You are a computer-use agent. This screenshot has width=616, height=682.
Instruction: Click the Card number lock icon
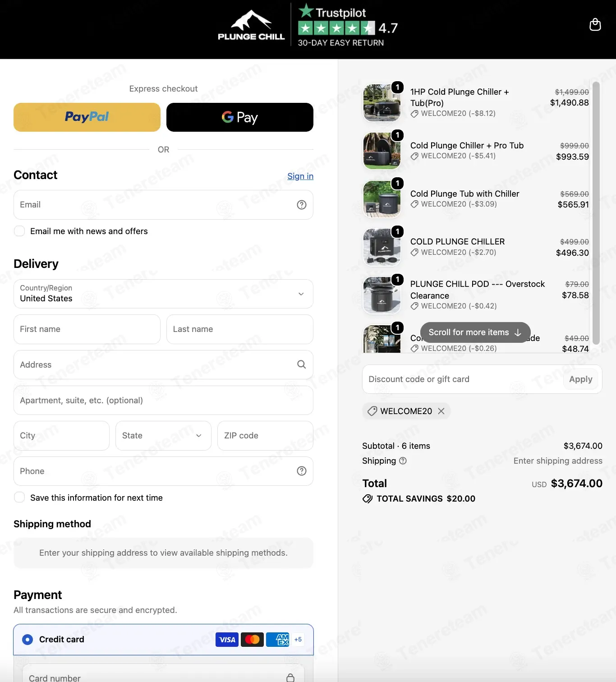click(290, 677)
